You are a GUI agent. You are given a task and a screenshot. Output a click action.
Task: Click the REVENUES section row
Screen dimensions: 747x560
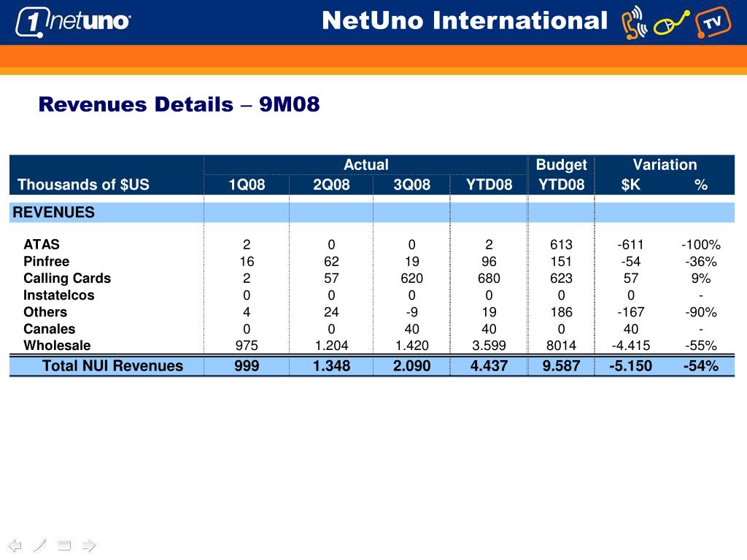[x=372, y=212]
